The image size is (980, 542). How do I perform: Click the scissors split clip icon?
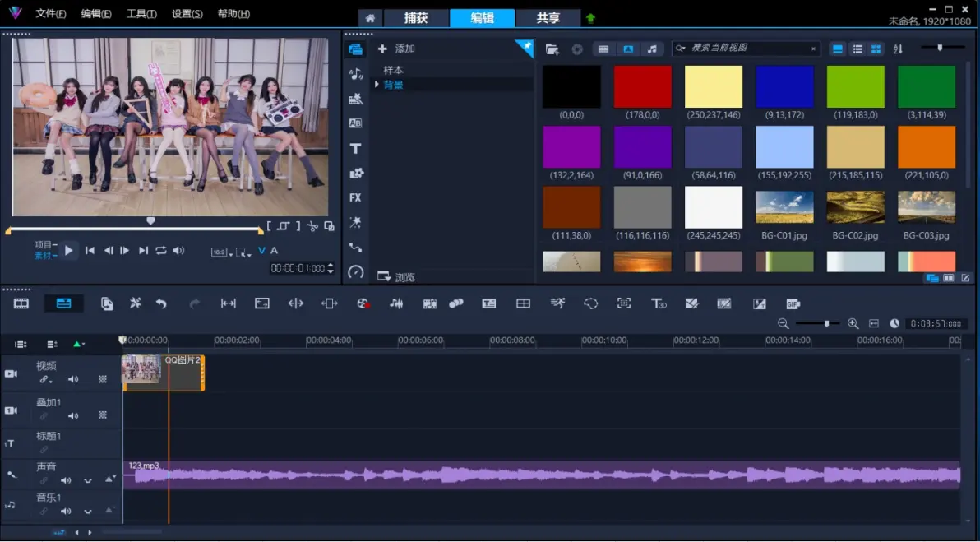(x=312, y=226)
